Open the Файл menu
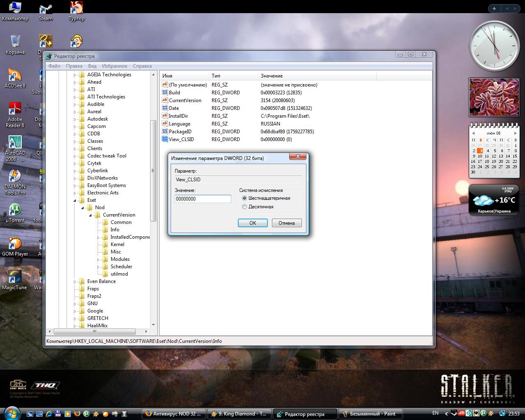This screenshot has height=420, width=525. pyautogui.click(x=54, y=66)
